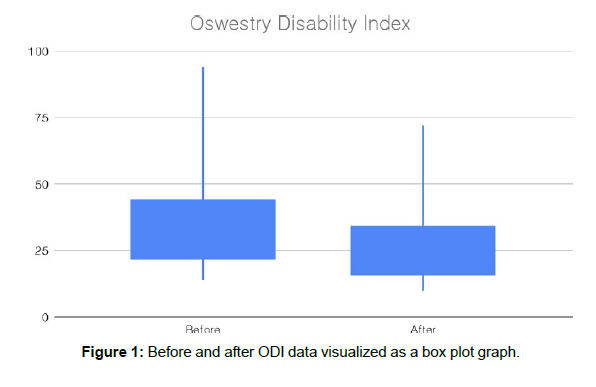The width and height of the screenshot is (596, 387).
Task: Click the 50 y-axis label
Action: coord(42,185)
